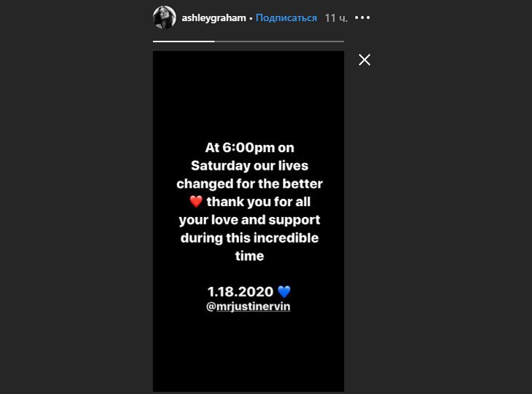Image resolution: width=532 pixels, height=394 pixels.
Task: Click the red heart emoji in the story
Action: point(194,201)
